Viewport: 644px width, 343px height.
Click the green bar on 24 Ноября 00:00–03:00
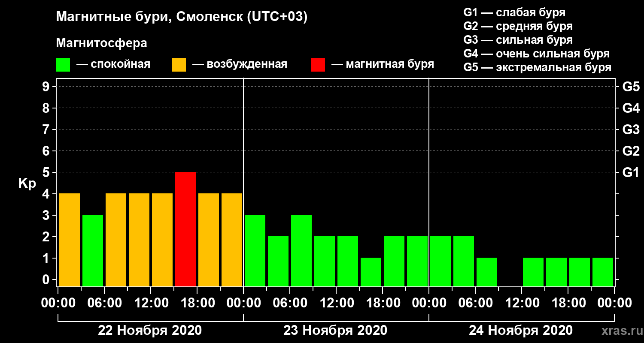(440, 262)
